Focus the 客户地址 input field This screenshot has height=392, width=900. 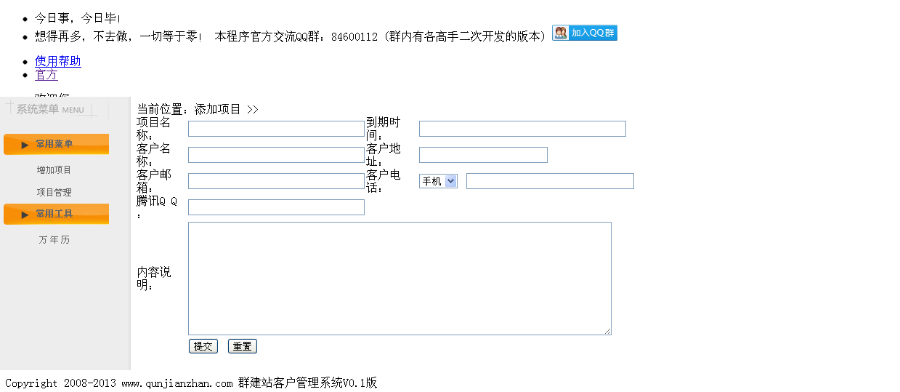[x=483, y=155]
